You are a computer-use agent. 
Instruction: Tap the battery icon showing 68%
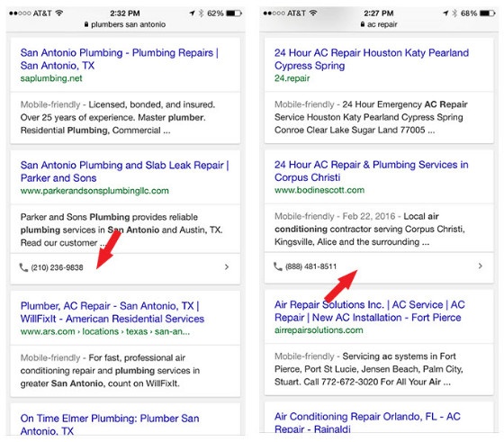pyautogui.click(x=488, y=14)
